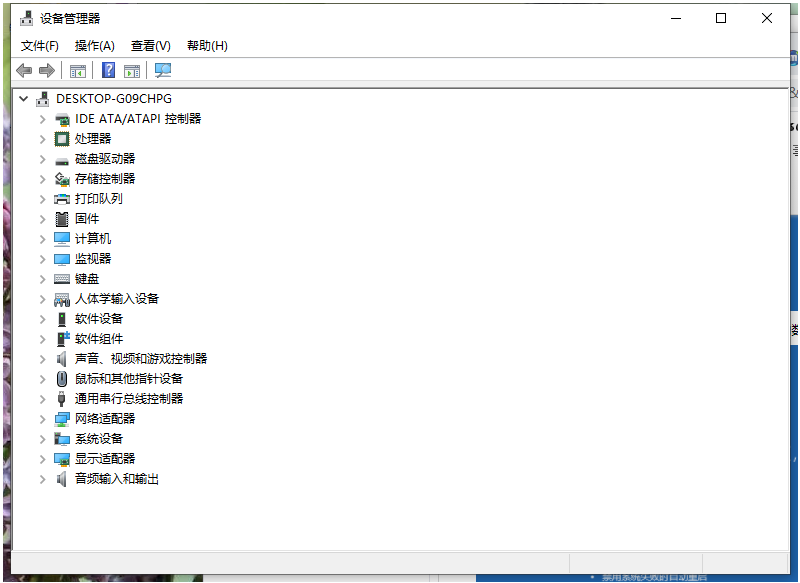Click the 通用串行总线控制器 USB icon
This screenshot has width=800, height=583.
pyautogui.click(x=62, y=399)
